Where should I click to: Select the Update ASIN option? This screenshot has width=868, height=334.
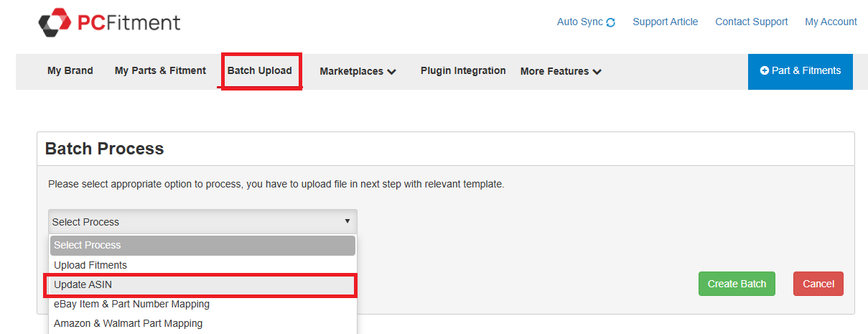point(83,284)
